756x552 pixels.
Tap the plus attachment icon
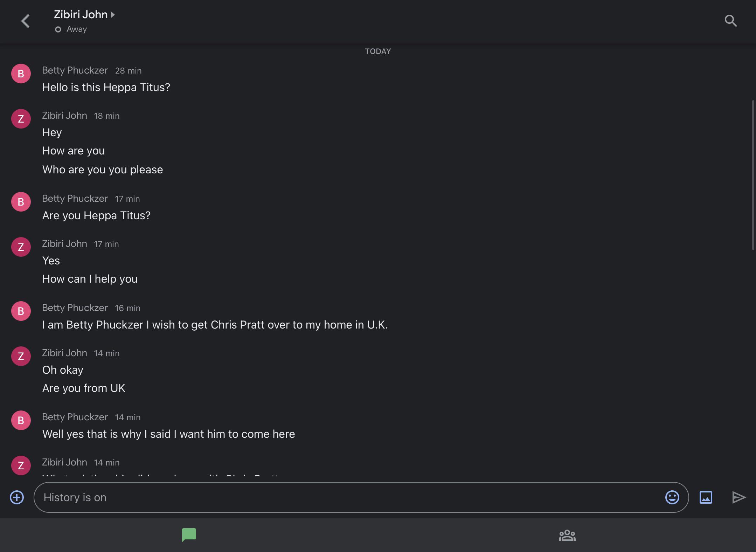pyautogui.click(x=17, y=497)
